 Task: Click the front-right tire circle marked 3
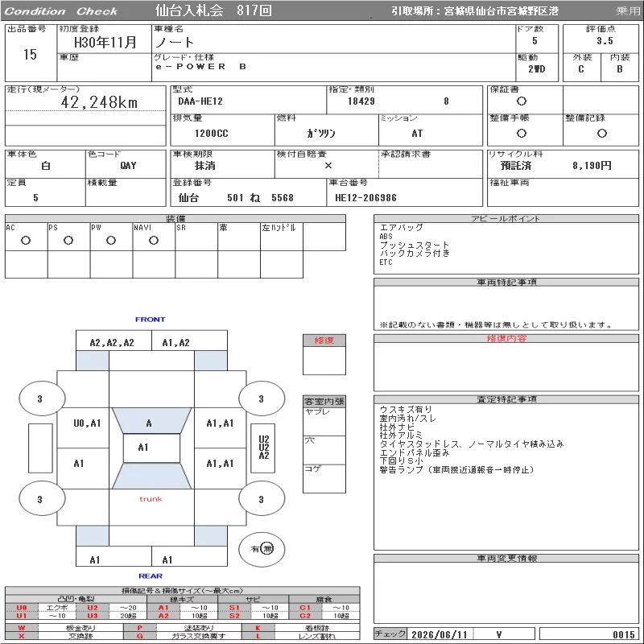pos(262,398)
